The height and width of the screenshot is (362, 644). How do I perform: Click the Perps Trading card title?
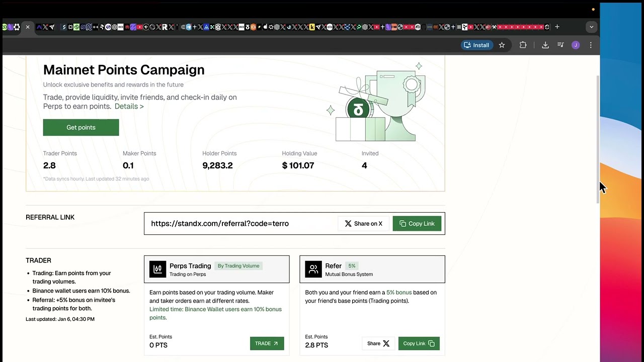click(x=190, y=266)
